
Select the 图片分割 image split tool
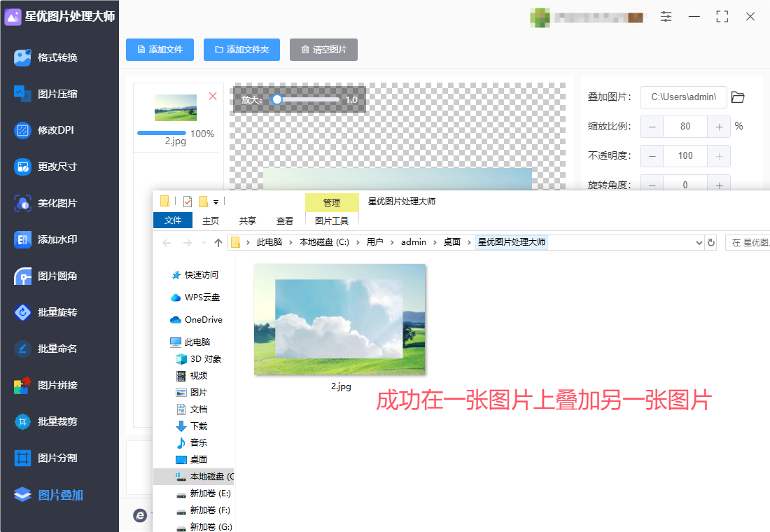pyautogui.click(x=46, y=458)
